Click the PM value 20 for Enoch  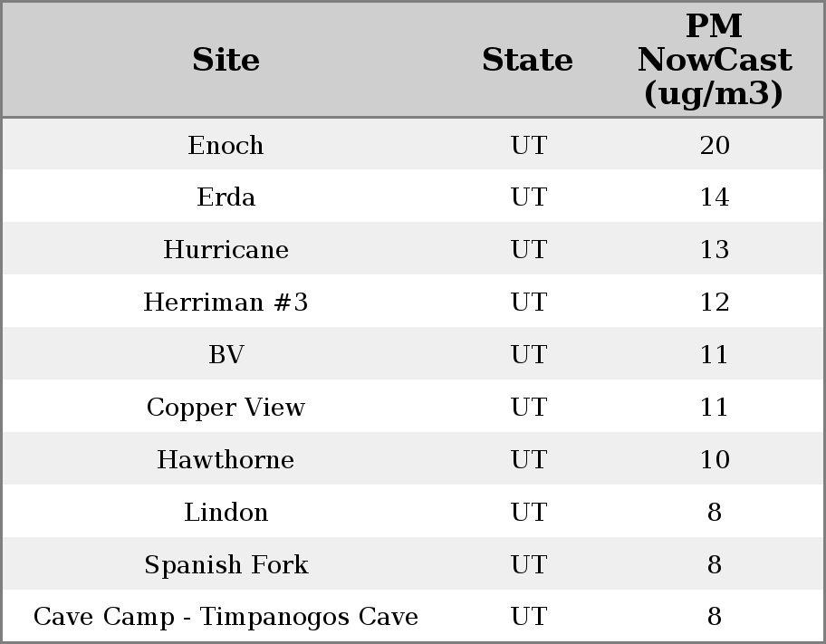click(714, 145)
